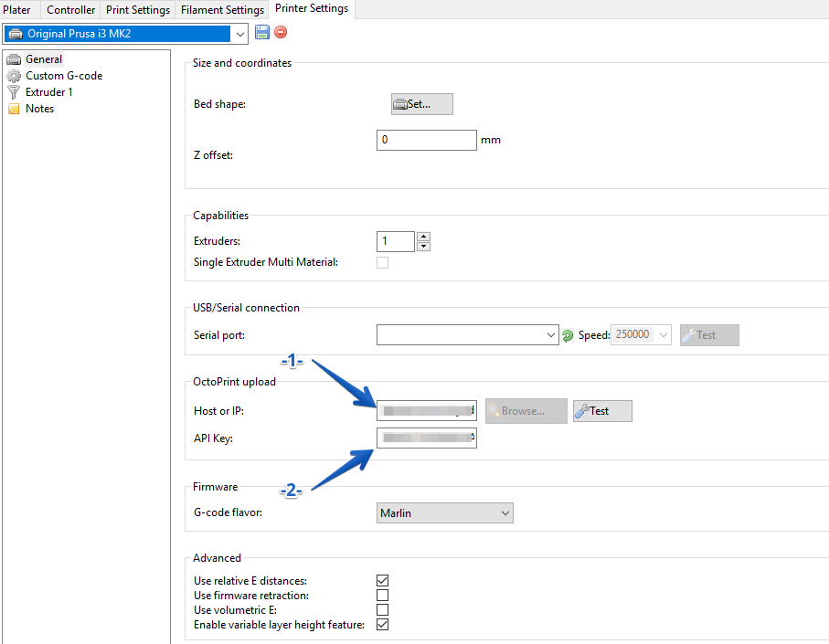Viewport: 829px width, 644px height.
Task: Save the current printer preset
Action: 261,32
